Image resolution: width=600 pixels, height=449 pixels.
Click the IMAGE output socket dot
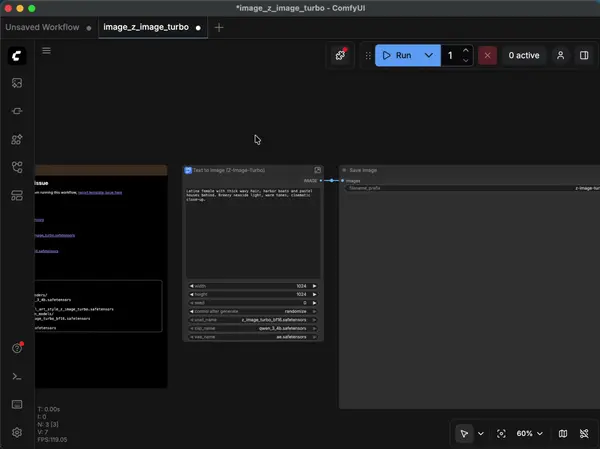coord(321,181)
